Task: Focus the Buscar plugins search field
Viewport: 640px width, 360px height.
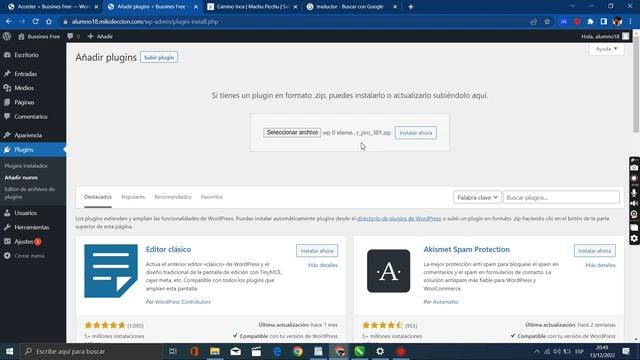Action: point(561,198)
